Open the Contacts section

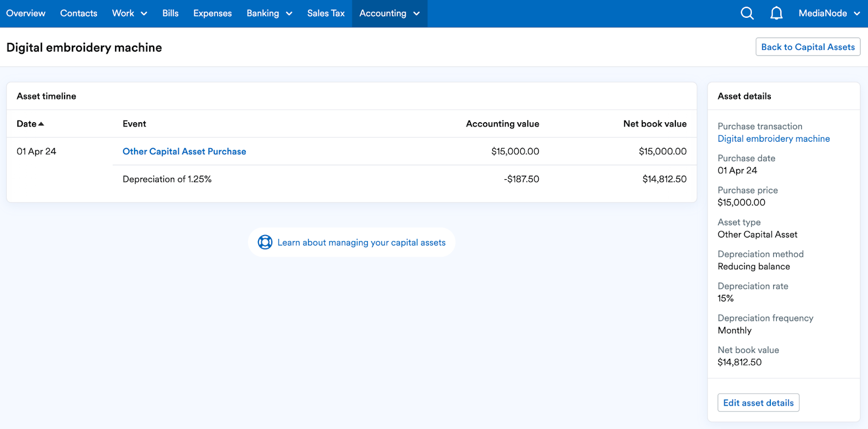click(79, 13)
